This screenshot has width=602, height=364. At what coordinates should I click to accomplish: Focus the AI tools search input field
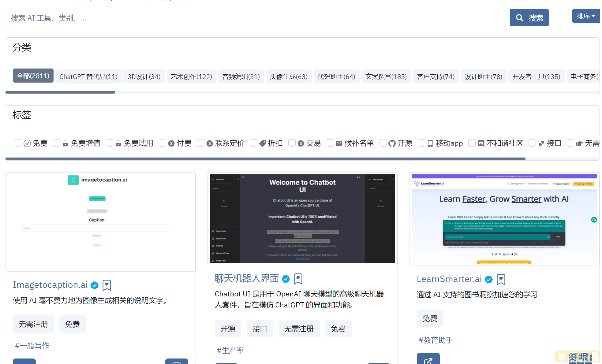coord(257,18)
